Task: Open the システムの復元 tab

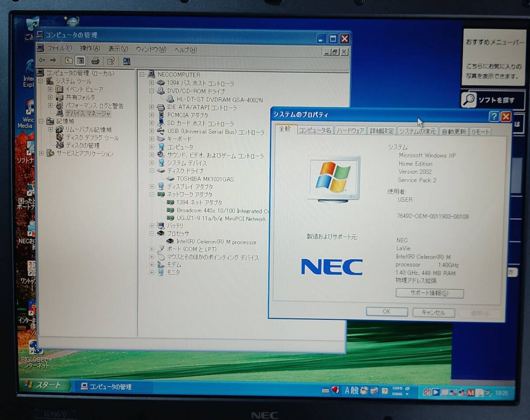Action: [x=417, y=132]
